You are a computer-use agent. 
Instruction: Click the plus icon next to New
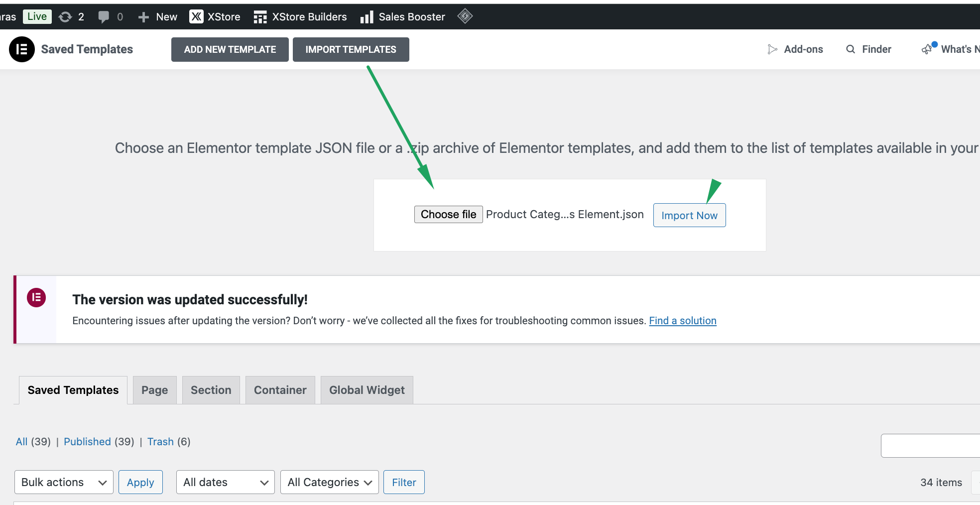(143, 17)
